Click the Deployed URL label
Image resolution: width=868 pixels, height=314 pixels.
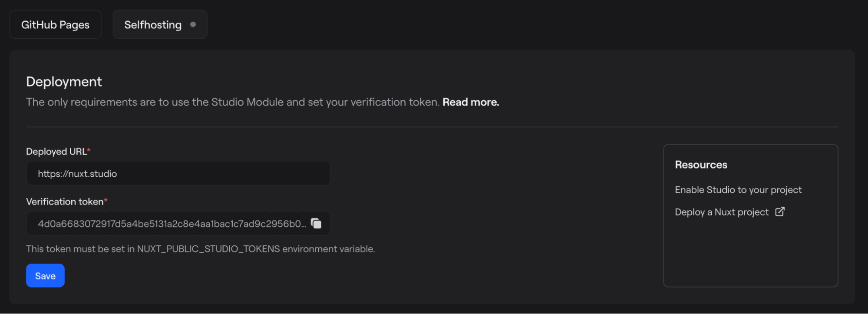(58, 152)
